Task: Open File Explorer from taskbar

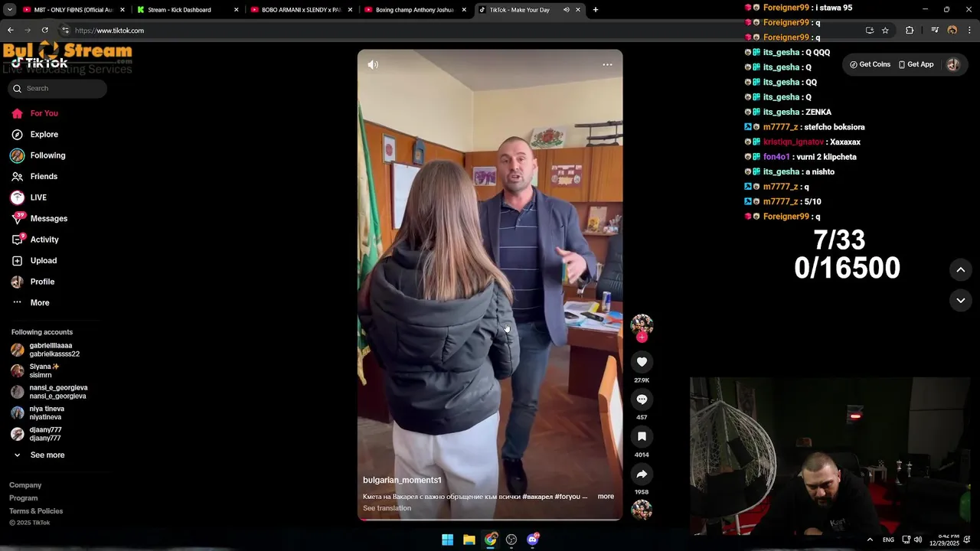Action: [469, 540]
